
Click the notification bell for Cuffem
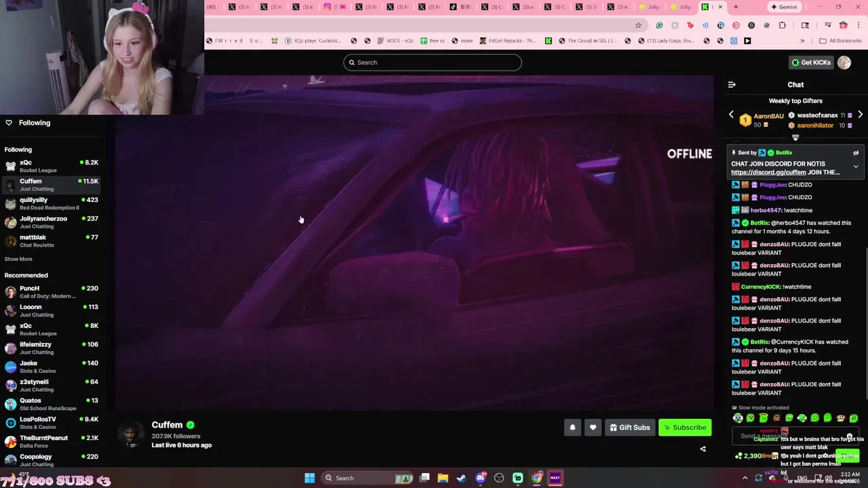click(x=572, y=428)
